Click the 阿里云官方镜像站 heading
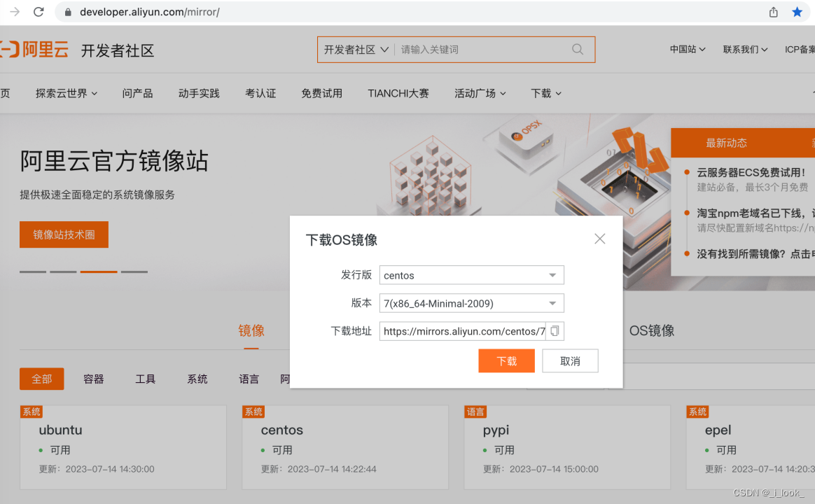 (x=114, y=160)
